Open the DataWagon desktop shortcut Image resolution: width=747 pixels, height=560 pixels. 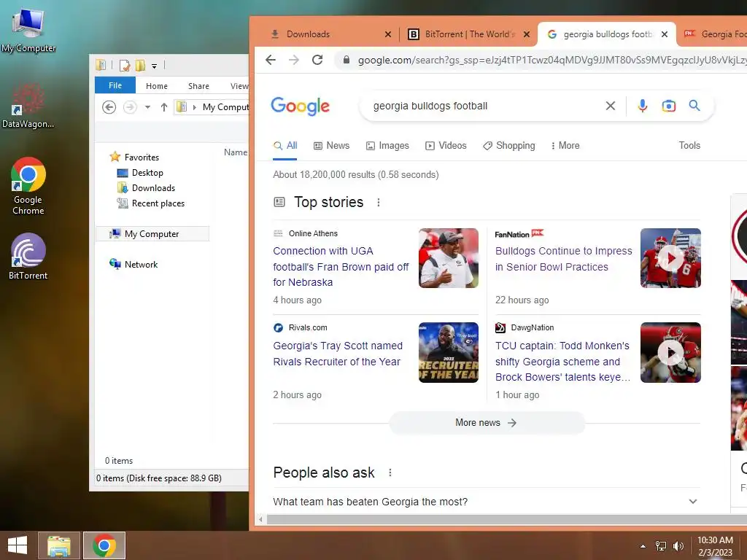28,106
